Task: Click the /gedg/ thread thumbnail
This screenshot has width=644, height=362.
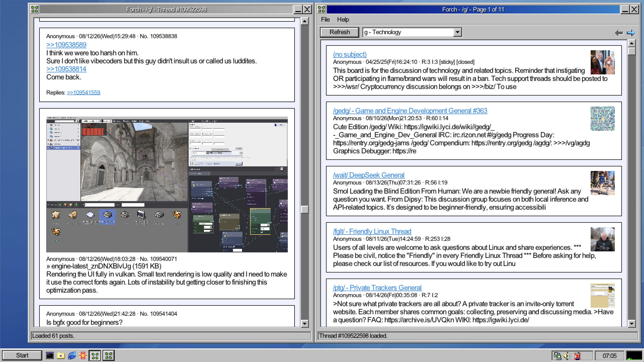Action: coord(602,119)
